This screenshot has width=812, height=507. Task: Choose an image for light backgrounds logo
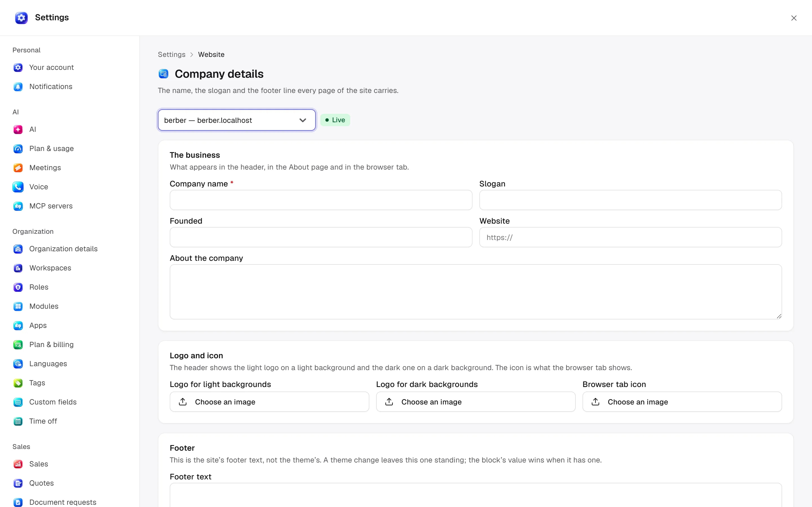click(x=270, y=402)
